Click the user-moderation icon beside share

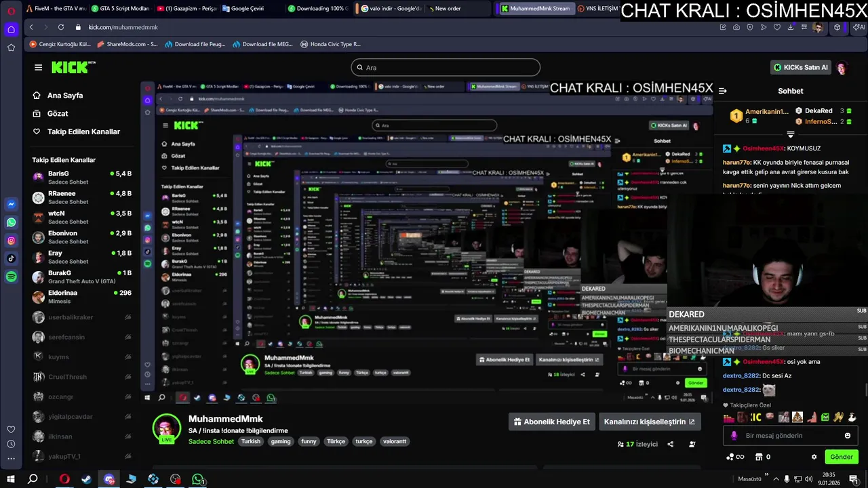(692, 444)
